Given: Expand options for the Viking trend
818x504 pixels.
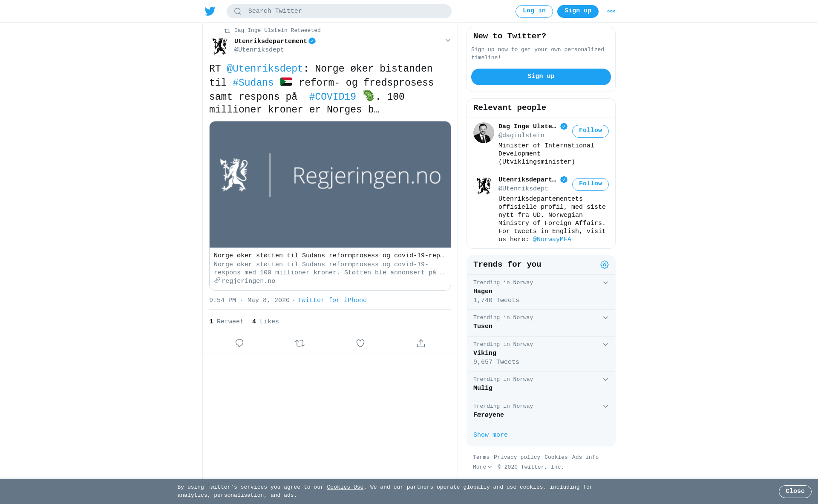Looking at the screenshot, I should click(x=605, y=345).
